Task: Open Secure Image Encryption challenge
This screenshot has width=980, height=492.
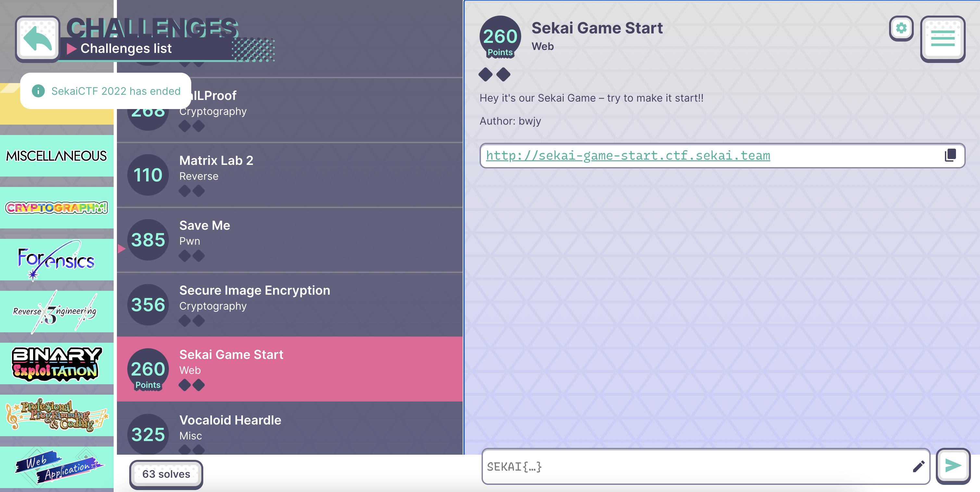Action: (290, 304)
